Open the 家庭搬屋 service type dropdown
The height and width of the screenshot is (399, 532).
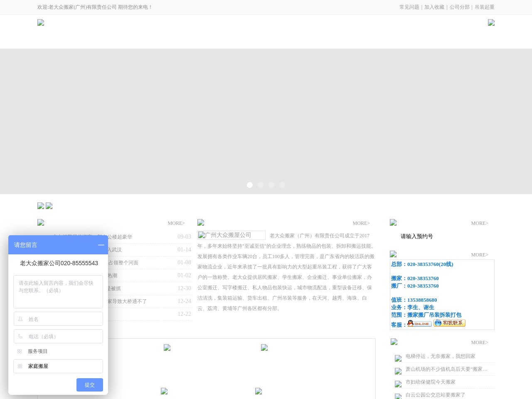[x=58, y=366]
